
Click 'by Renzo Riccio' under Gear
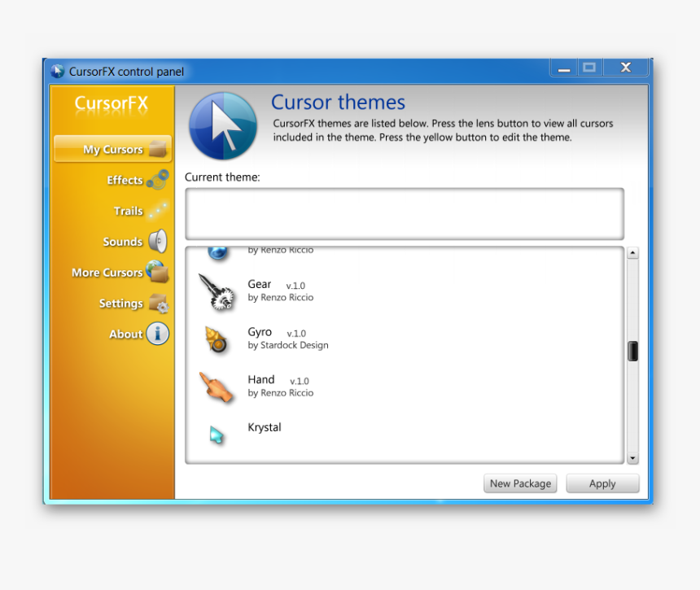pos(281,297)
